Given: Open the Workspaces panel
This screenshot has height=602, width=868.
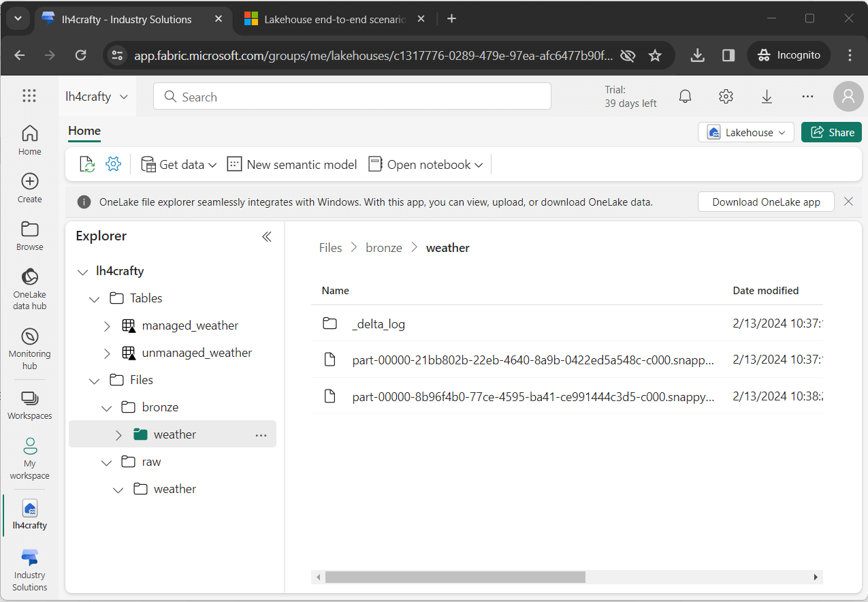Looking at the screenshot, I should coord(30,405).
